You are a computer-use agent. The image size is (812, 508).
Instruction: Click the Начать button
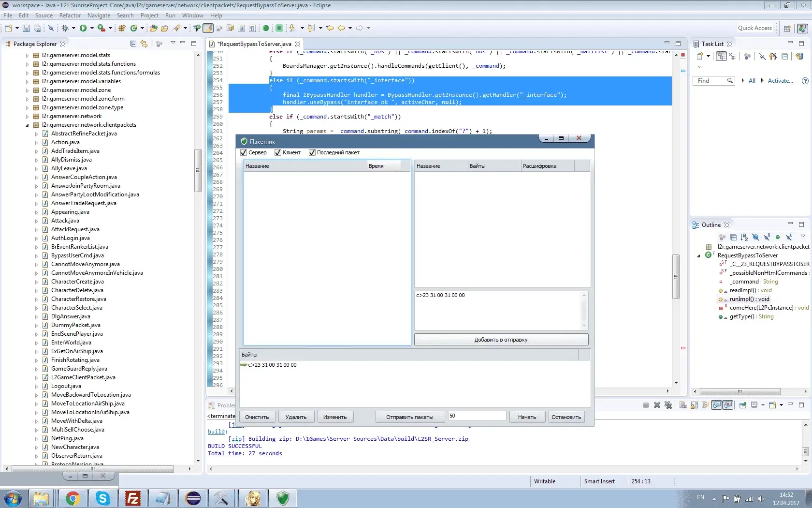click(527, 417)
